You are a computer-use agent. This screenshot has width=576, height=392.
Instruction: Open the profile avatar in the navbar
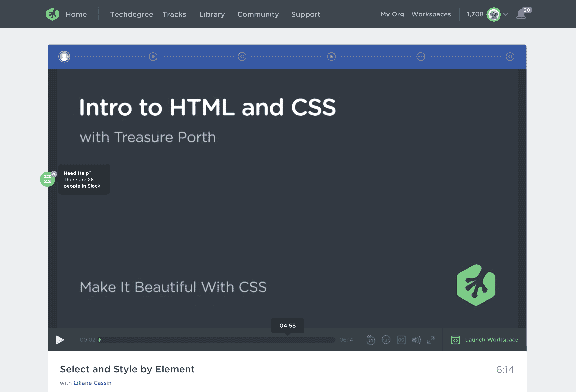pos(494,14)
